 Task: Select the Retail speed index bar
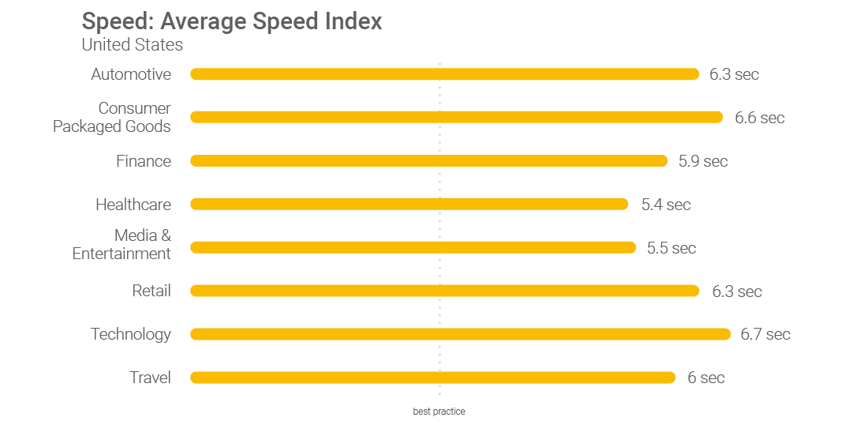click(x=444, y=291)
